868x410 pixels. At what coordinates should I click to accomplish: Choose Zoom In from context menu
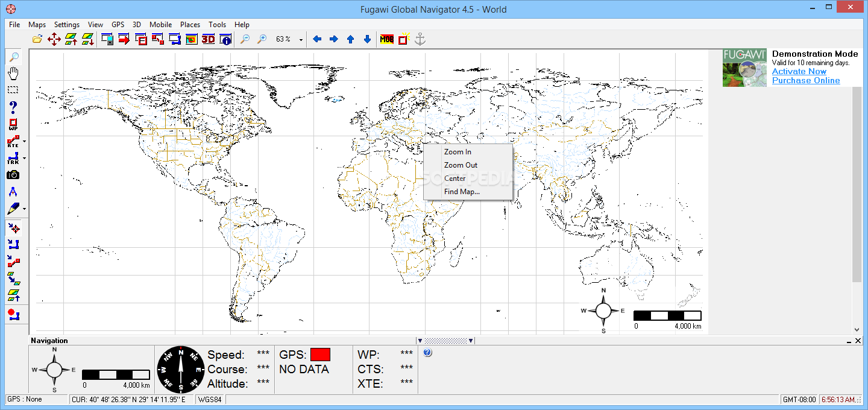coord(468,152)
